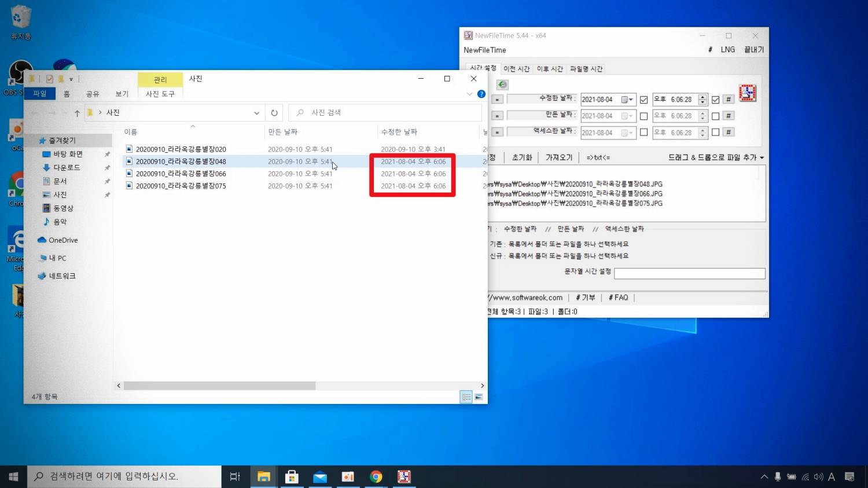868x488 pixels.
Task: Click the refresh icon in File Explorer
Action: pyautogui.click(x=274, y=113)
